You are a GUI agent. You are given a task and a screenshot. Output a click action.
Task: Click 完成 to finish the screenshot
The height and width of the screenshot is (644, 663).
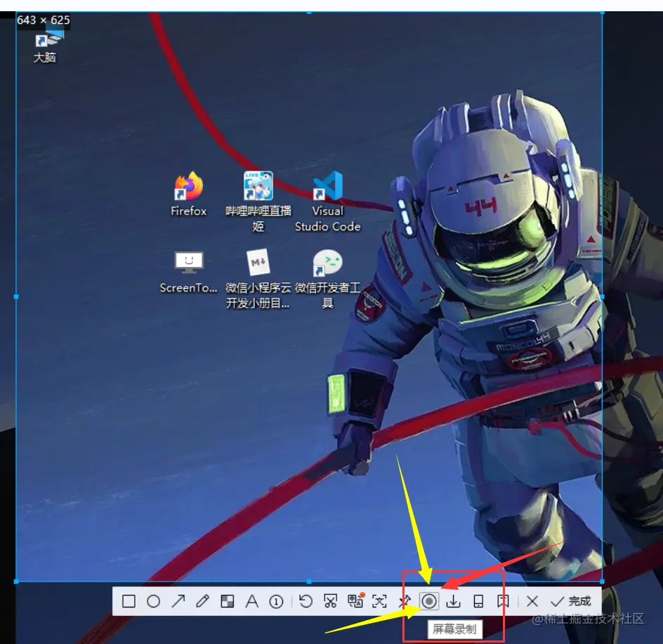tap(570, 601)
